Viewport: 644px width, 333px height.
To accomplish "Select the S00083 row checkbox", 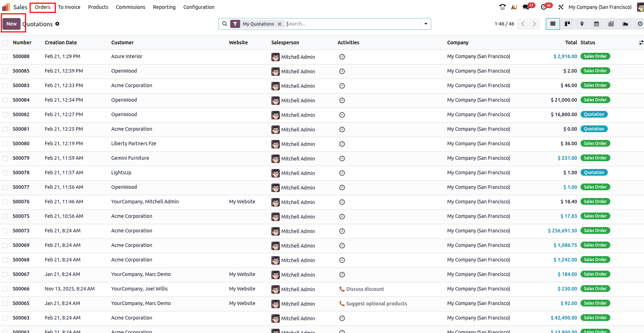I will tap(5, 86).
